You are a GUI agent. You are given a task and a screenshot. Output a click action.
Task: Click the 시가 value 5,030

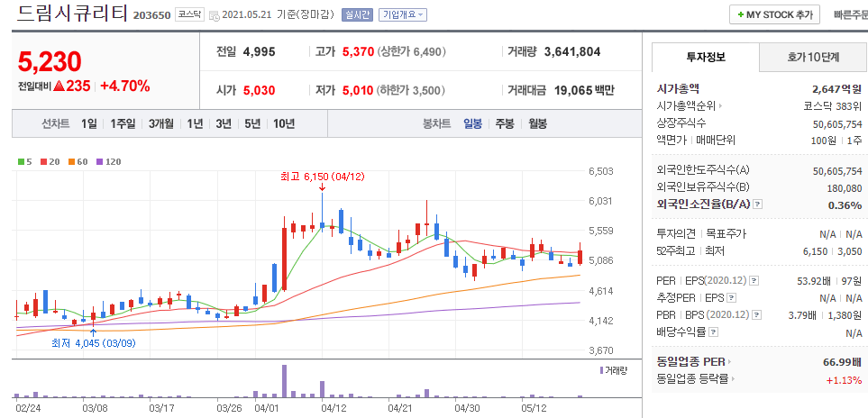(259, 90)
